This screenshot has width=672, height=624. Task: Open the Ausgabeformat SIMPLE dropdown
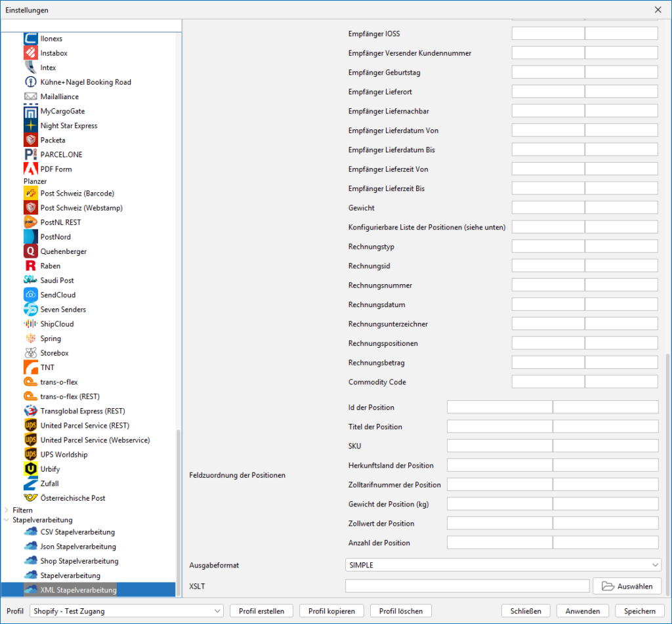click(x=503, y=565)
